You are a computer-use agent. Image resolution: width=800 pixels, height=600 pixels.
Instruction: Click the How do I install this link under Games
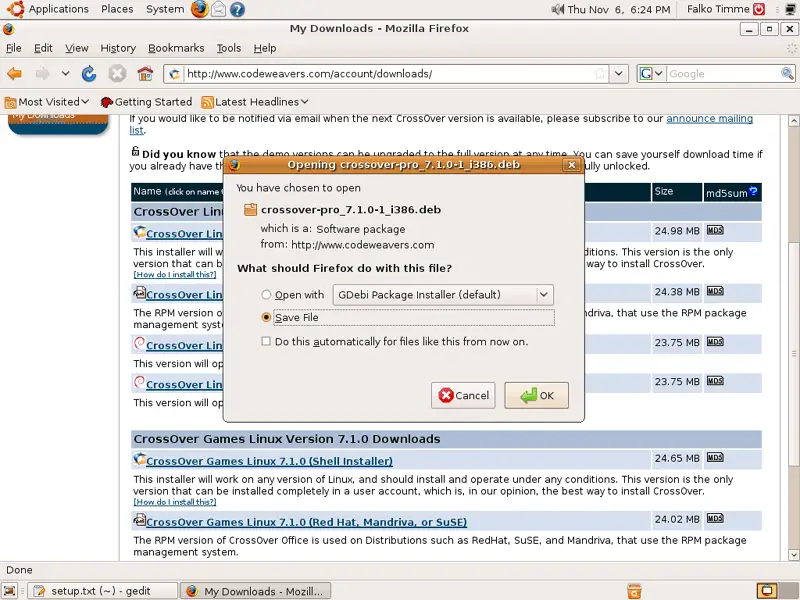(174, 502)
